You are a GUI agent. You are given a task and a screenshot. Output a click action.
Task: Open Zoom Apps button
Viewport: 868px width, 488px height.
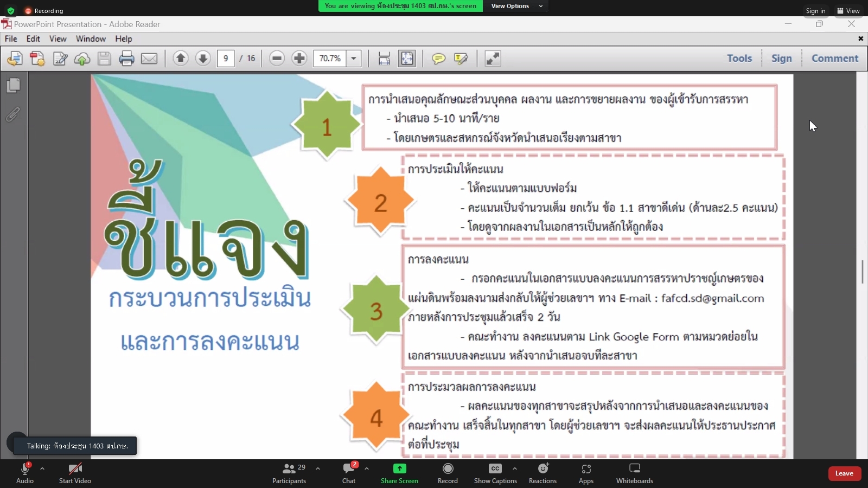(586, 473)
